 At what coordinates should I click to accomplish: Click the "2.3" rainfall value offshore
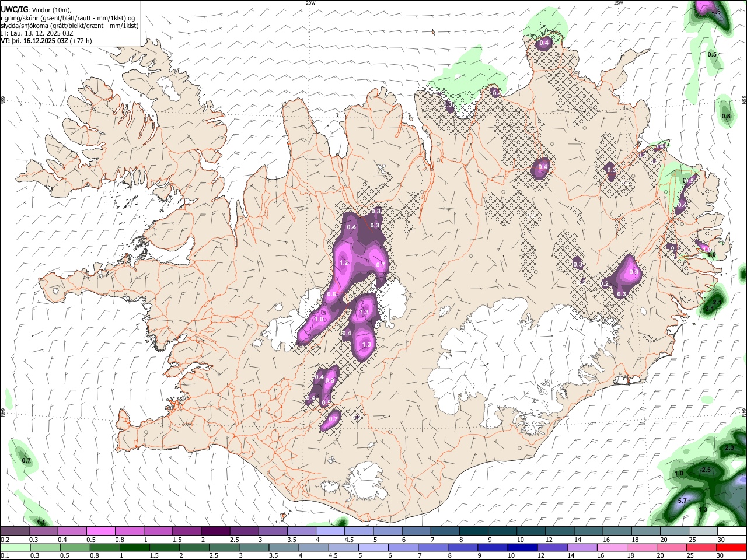pos(729,447)
